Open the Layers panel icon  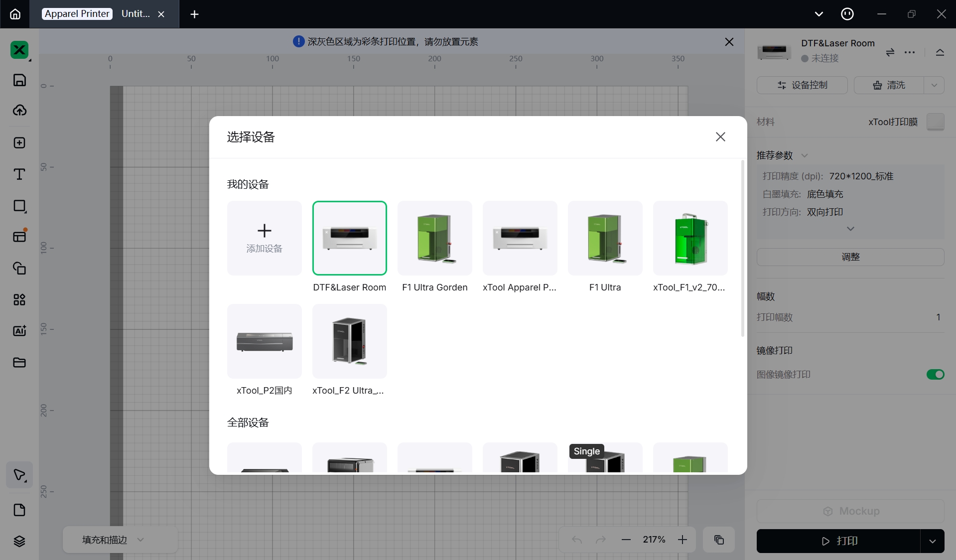19,541
